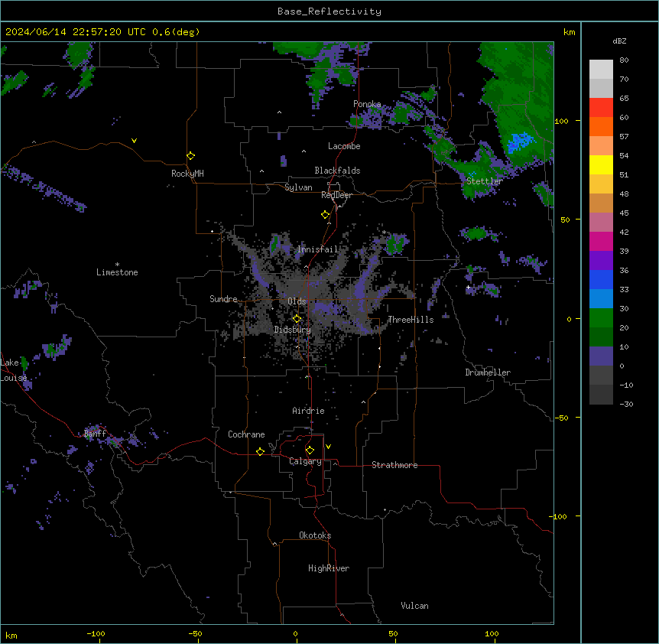
Task: Click the yellow V marker northwest of RockyMH
Action: pos(134,141)
